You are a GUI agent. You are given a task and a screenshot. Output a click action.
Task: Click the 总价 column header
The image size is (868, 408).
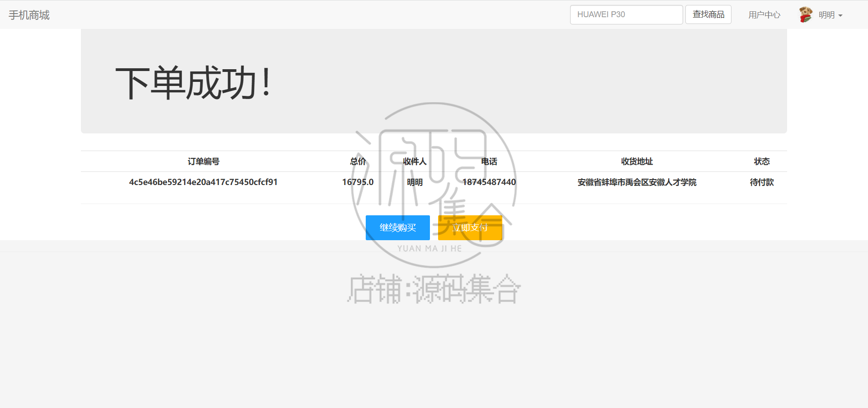coord(358,161)
